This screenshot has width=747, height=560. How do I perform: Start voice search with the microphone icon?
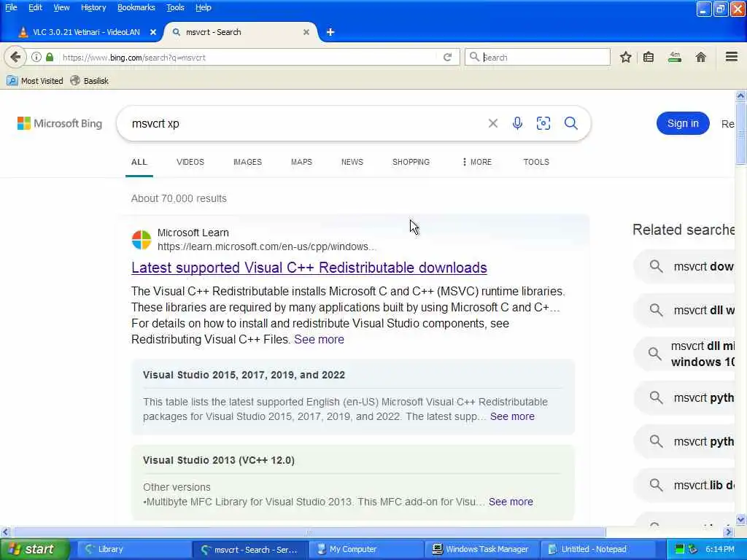(517, 123)
